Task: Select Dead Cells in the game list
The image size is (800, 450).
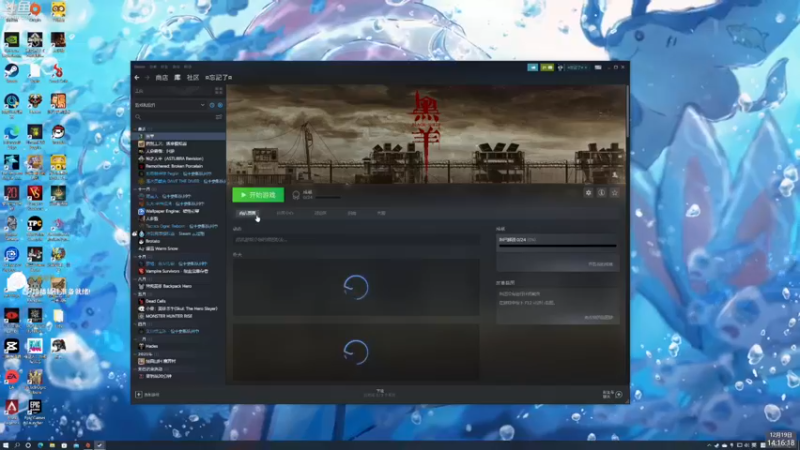Action: [156, 301]
